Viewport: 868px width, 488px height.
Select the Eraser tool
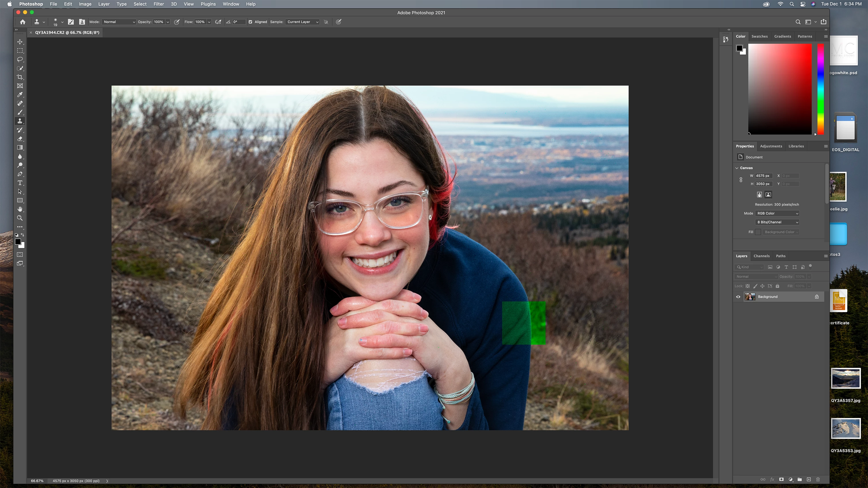click(20, 139)
